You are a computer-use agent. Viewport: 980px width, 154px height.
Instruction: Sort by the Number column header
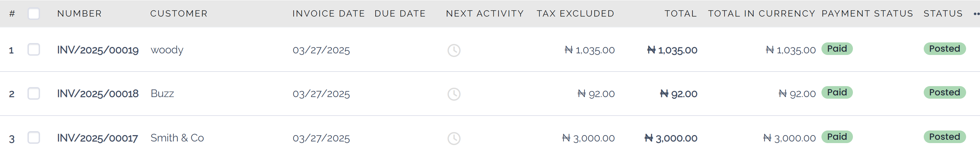pyautogui.click(x=79, y=14)
